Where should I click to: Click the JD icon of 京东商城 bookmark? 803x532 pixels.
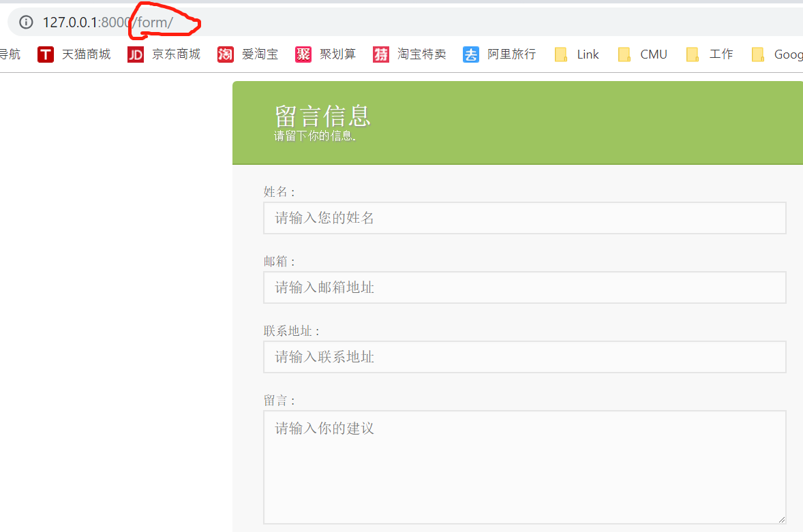click(x=135, y=54)
